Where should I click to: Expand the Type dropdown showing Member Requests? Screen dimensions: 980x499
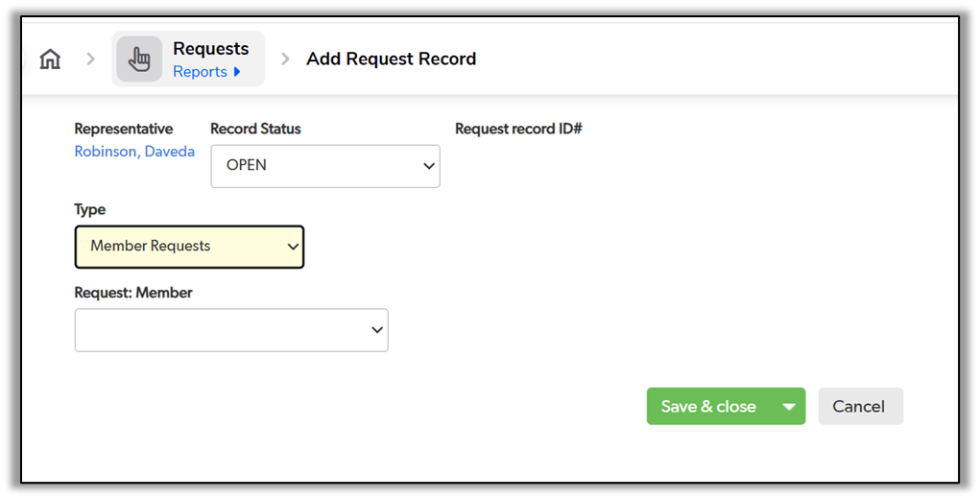point(189,247)
